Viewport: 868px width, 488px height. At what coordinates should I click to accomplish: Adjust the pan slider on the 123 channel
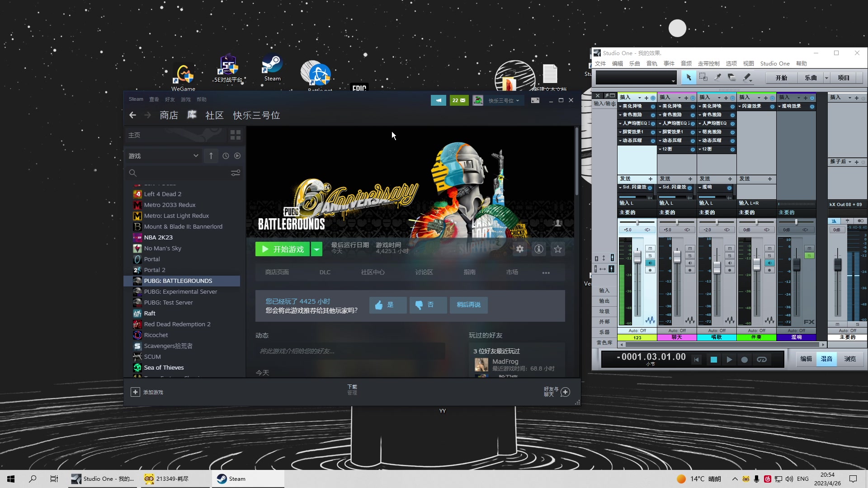click(x=637, y=222)
